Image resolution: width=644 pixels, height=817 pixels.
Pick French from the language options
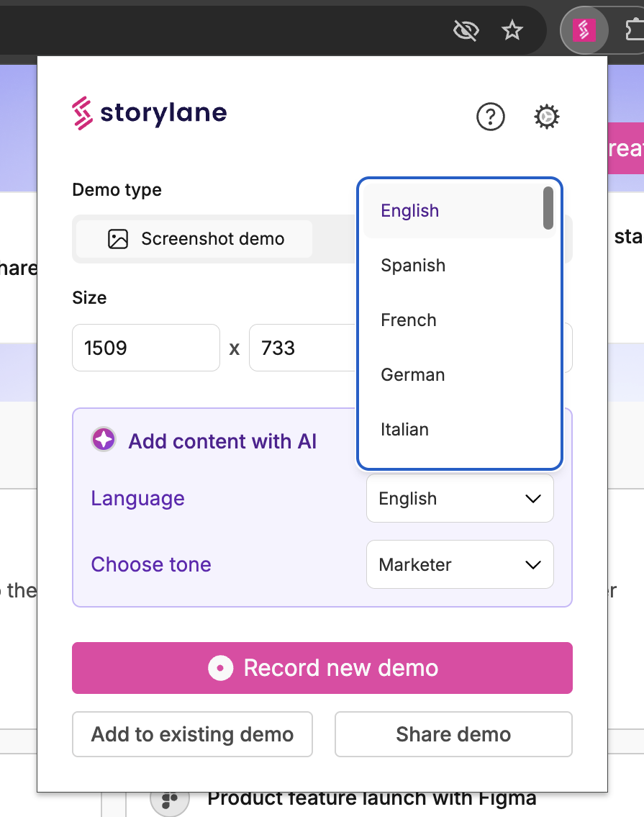tap(409, 320)
